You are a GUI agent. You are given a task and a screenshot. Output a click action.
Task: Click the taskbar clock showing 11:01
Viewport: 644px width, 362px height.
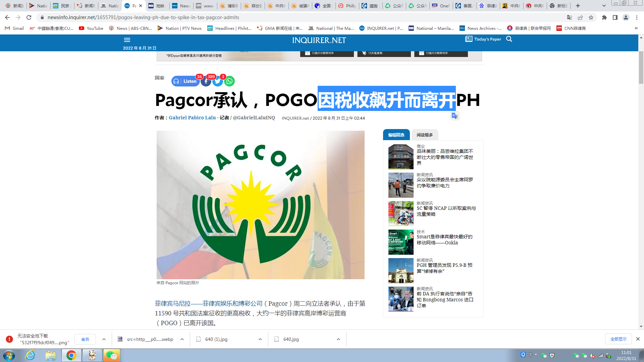(x=626, y=353)
